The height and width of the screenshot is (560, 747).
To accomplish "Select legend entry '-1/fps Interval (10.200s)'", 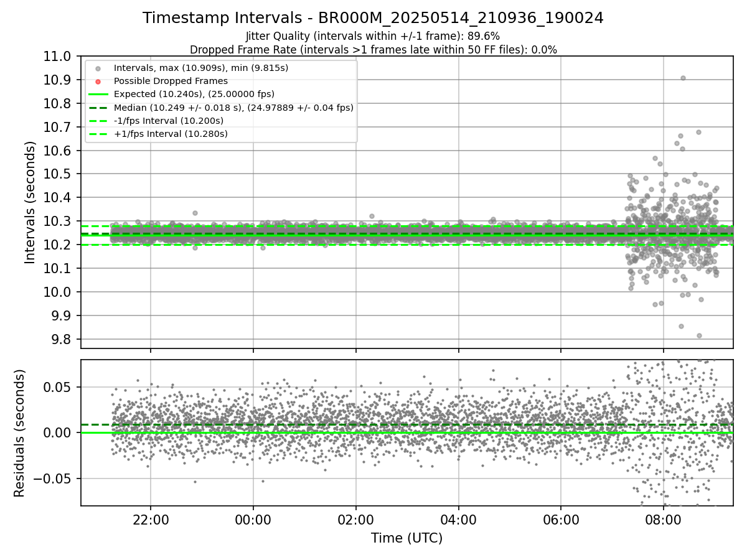I will 169,120.
